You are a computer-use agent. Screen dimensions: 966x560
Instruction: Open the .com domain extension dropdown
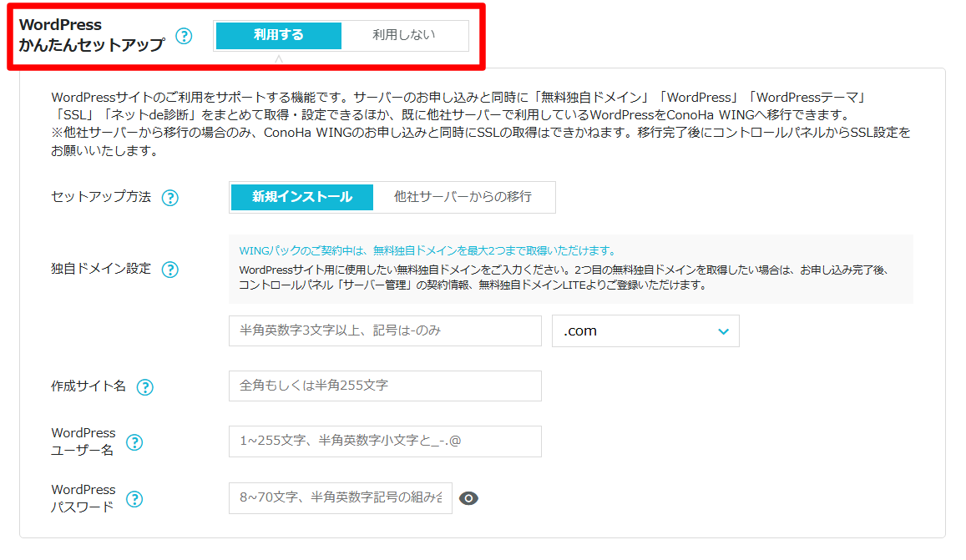tap(645, 331)
